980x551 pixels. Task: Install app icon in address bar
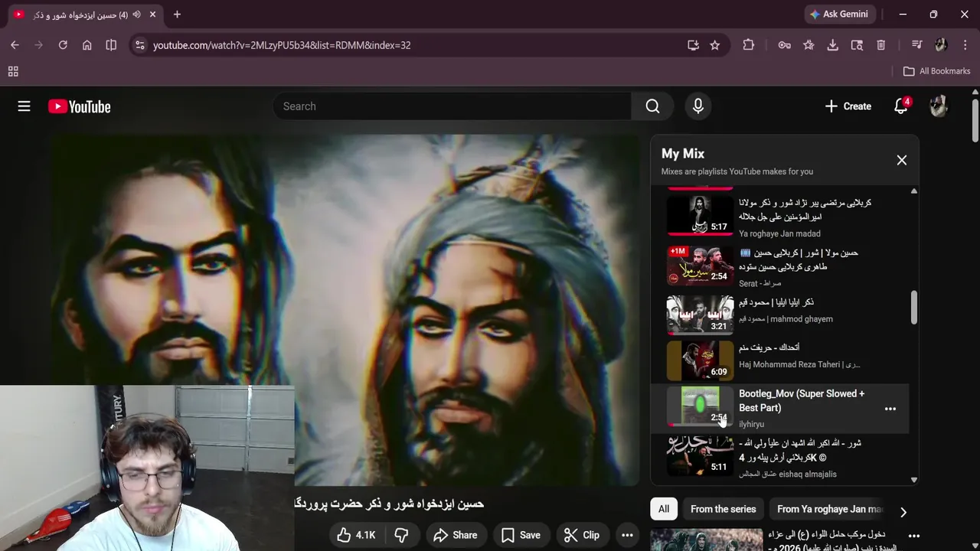pyautogui.click(x=693, y=45)
